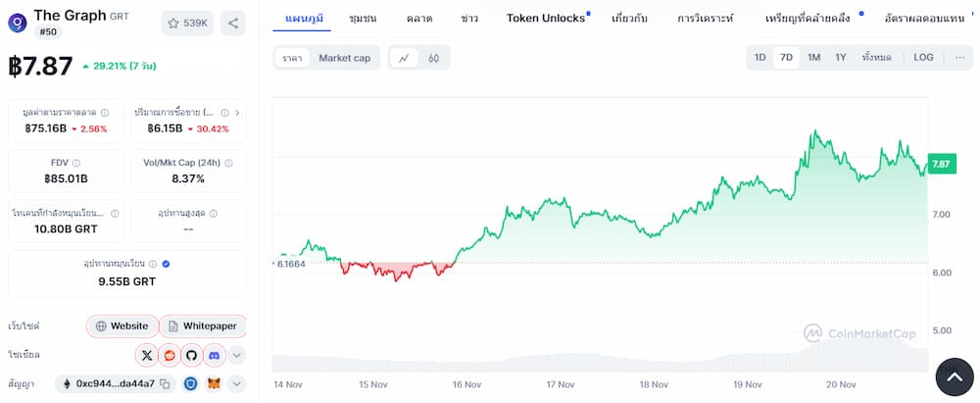This screenshot has height=403, width=980.
Task: Click the Ethereum icon beside contract address
Action: [66, 383]
